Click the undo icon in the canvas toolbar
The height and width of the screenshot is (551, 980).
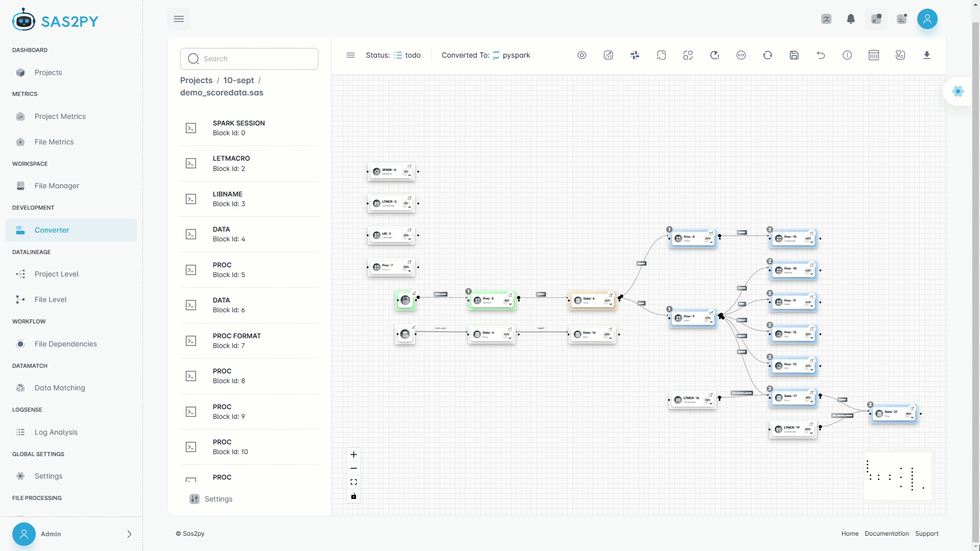(821, 55)
